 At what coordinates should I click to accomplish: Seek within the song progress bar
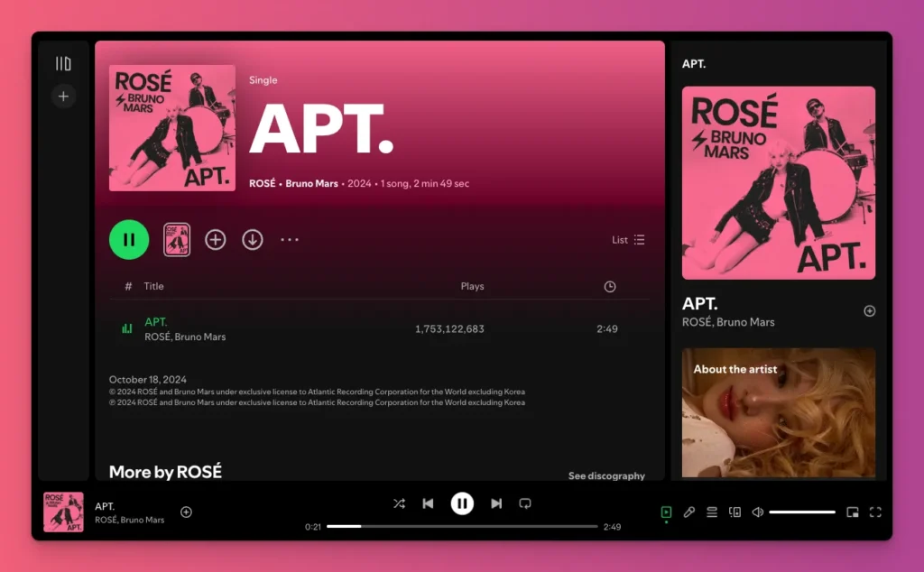click(x=462, y=526)
